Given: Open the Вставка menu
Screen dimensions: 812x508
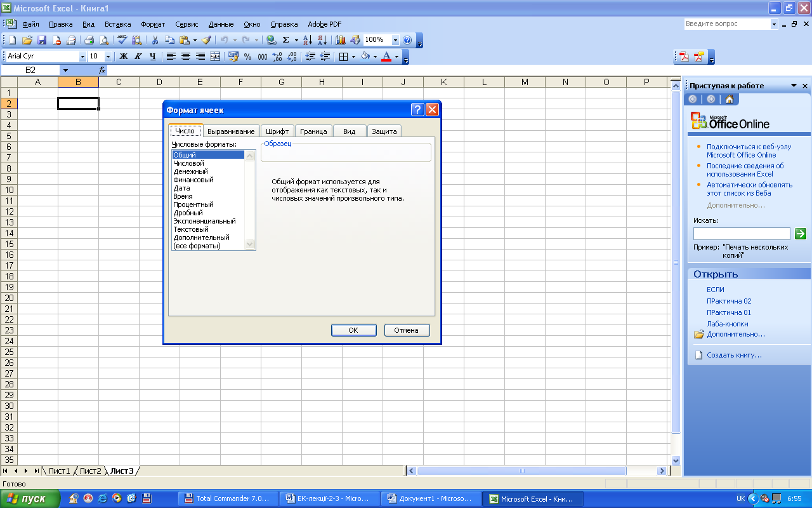Looking at the screenshot, I should [117, 24].
